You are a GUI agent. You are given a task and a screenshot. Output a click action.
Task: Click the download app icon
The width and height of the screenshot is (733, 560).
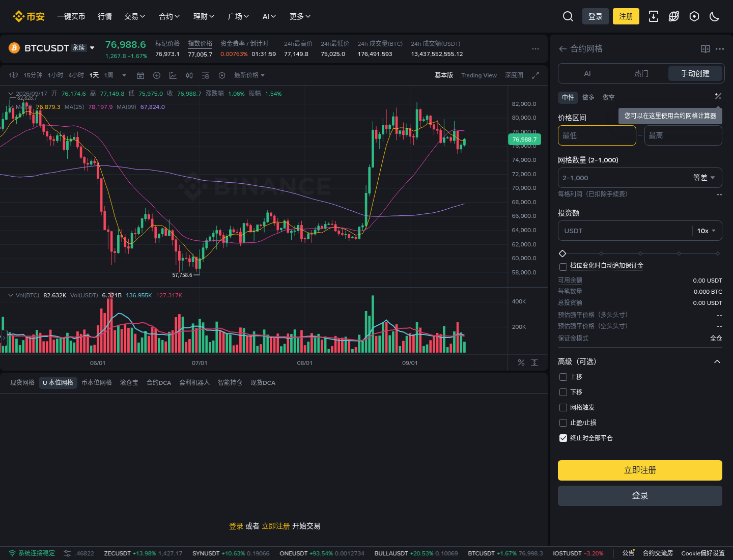point(654,16)
